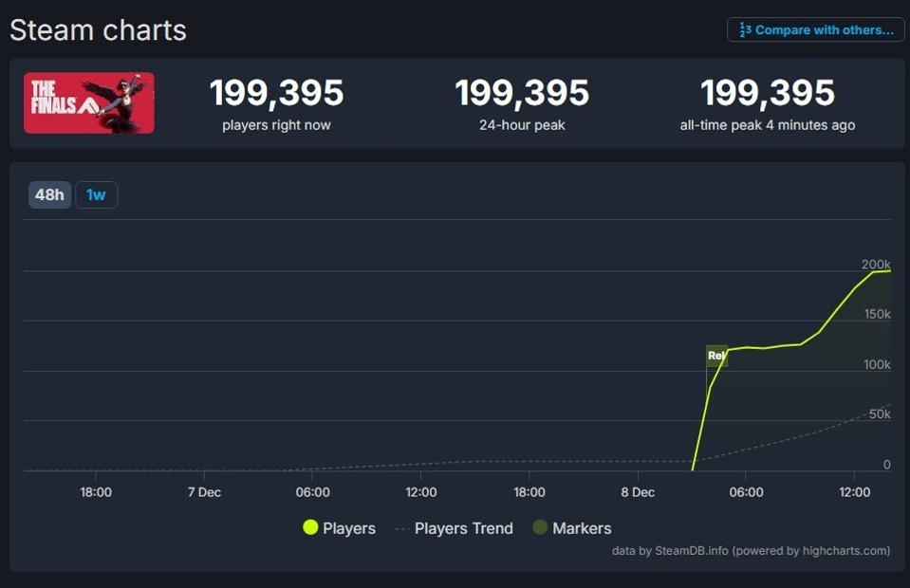Click the numbered list icon beside Compare
The image size is (910, 588).
coord(745,29)
